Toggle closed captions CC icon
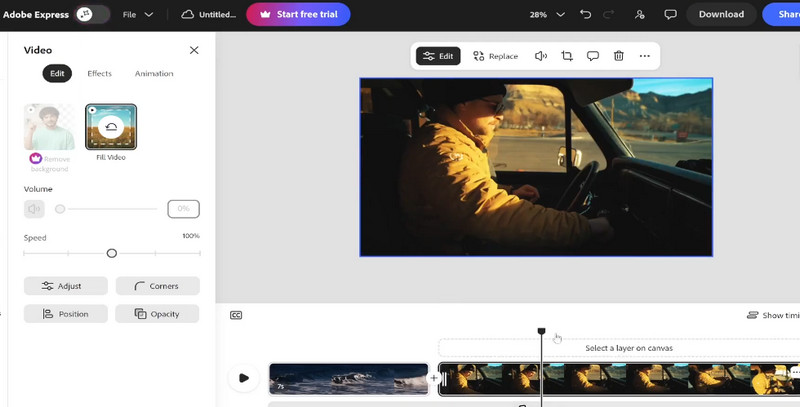The width and height of the screenshot is (800, 407). (x=236, y=315)
